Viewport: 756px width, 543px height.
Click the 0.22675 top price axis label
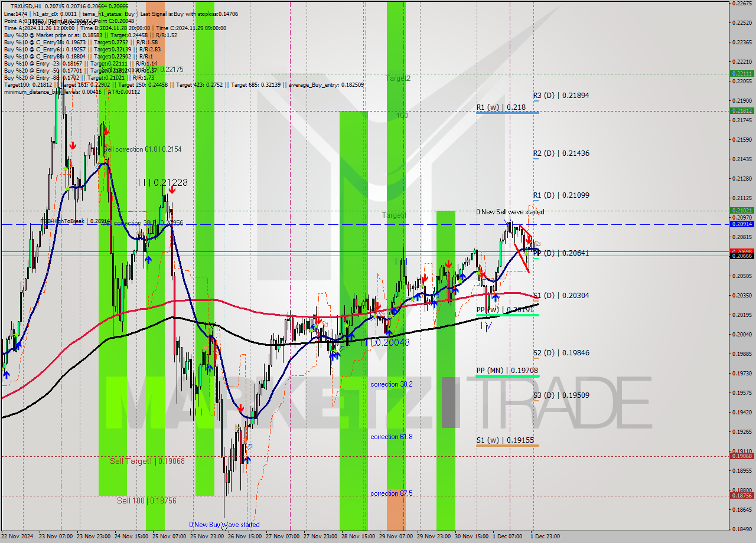(742, 3)
